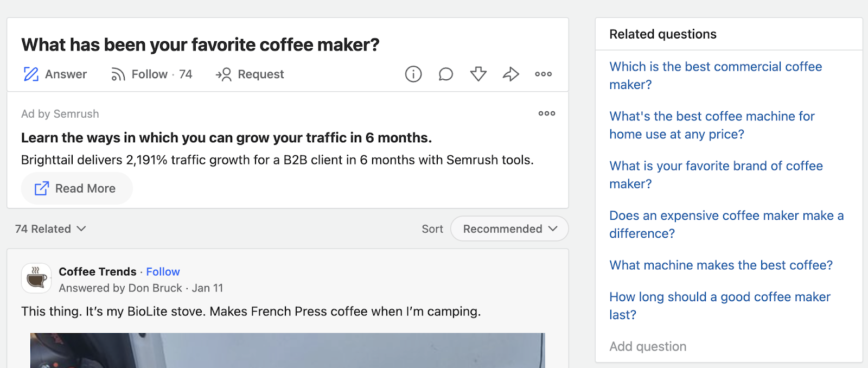868x368 pixels.
Task: Open the Semrush ad options menu
Action: [546, 113]
